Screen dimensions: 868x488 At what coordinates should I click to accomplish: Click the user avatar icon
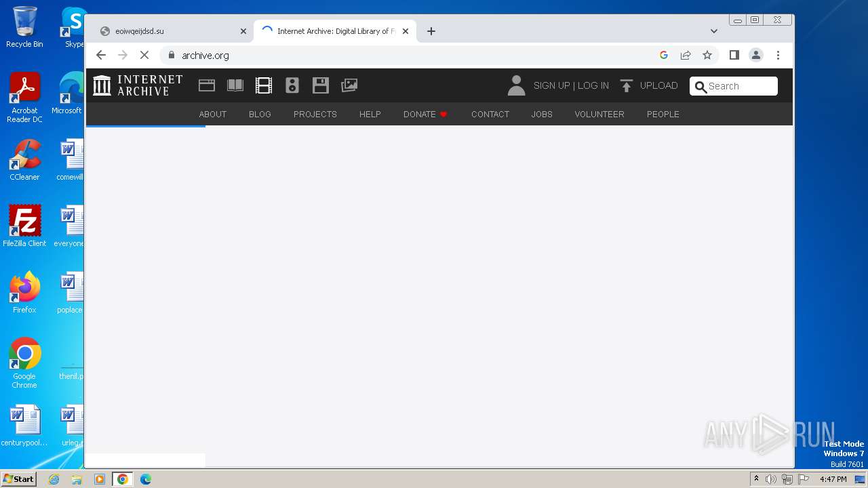(x=516, y=85)
